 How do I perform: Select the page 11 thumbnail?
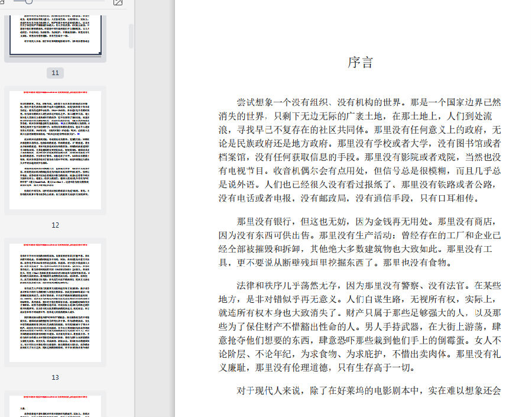click(x=56, y=35)
